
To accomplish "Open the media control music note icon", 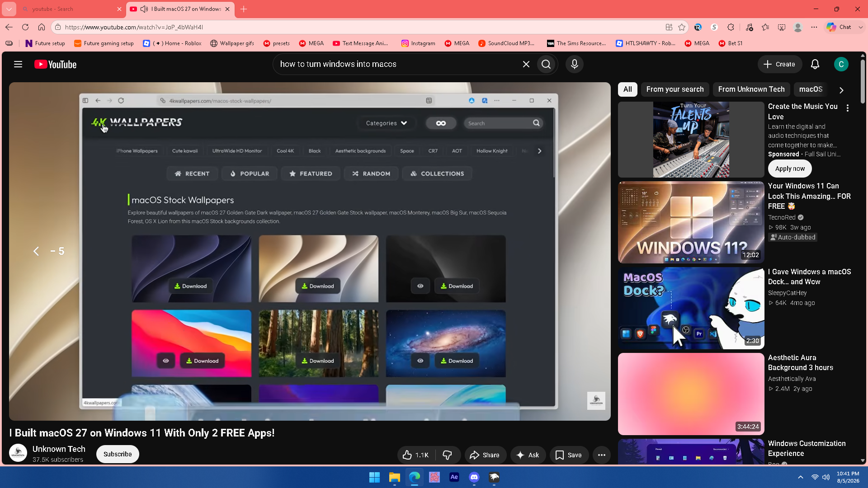I will click(749, 27).
